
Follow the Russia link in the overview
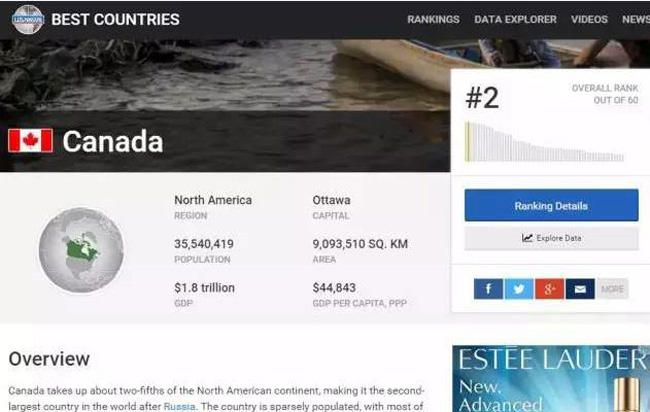(181, 406)
